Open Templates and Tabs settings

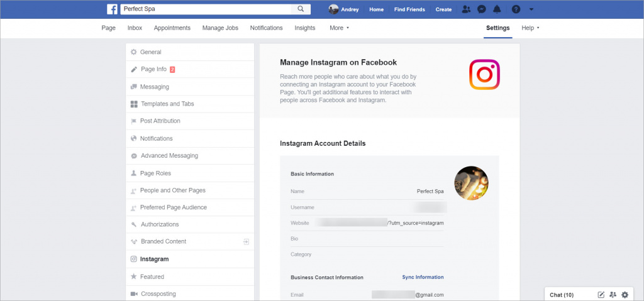point(190,104)
